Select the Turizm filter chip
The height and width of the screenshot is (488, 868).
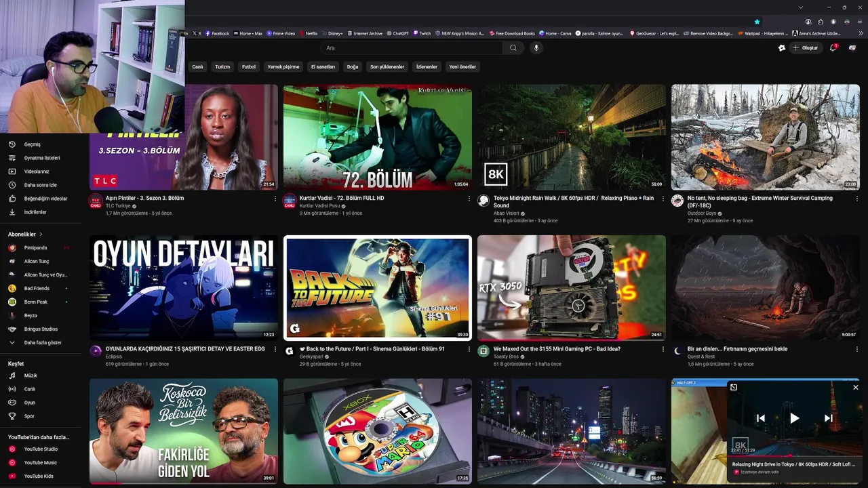point(222,67)
